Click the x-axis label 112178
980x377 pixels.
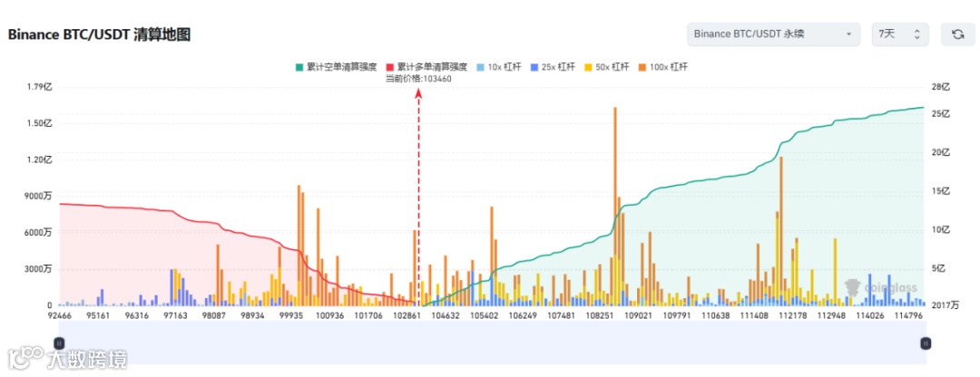coord(792,316)
